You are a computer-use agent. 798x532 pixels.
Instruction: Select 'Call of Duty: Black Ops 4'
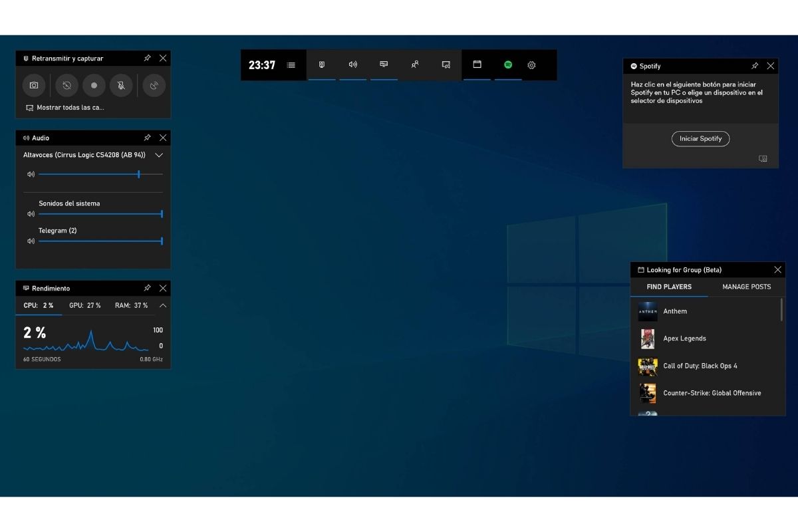[x=706, y=366]
